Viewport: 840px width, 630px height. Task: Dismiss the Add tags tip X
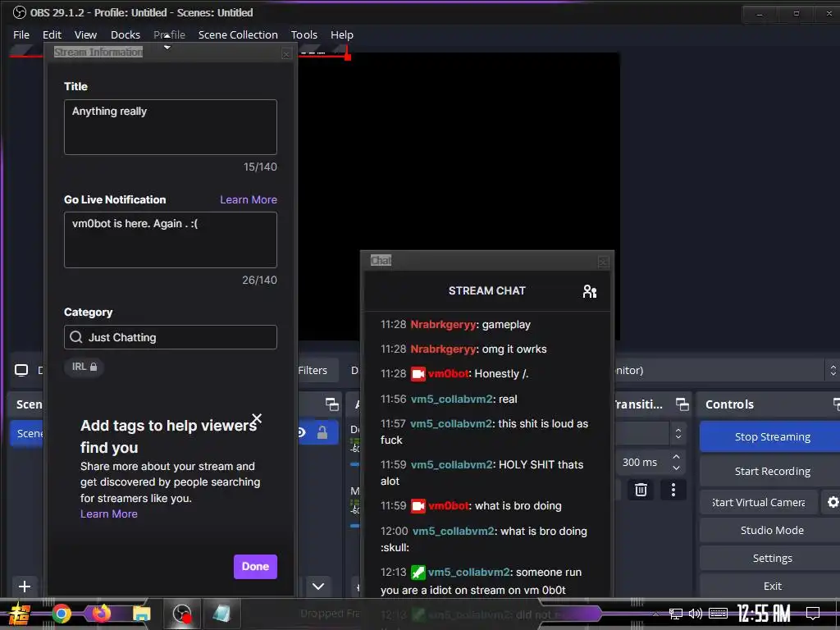coord(257,418)
